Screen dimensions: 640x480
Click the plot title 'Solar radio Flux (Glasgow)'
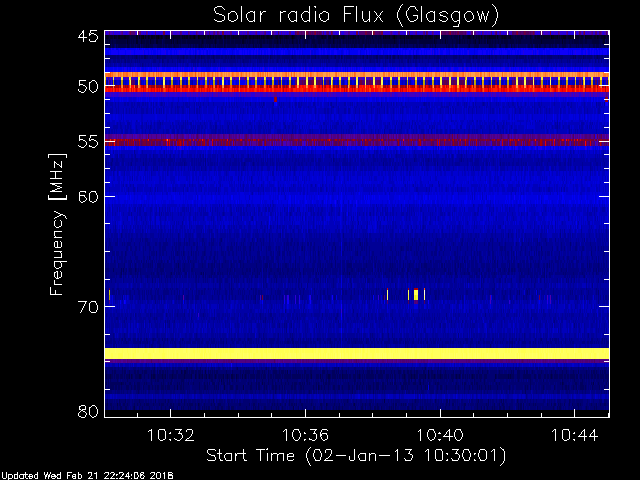(356, 16)
